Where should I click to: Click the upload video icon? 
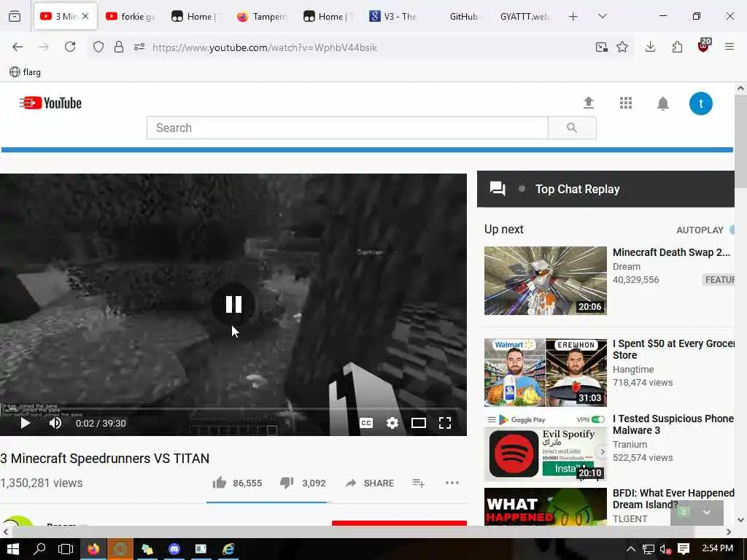[589, 103]
